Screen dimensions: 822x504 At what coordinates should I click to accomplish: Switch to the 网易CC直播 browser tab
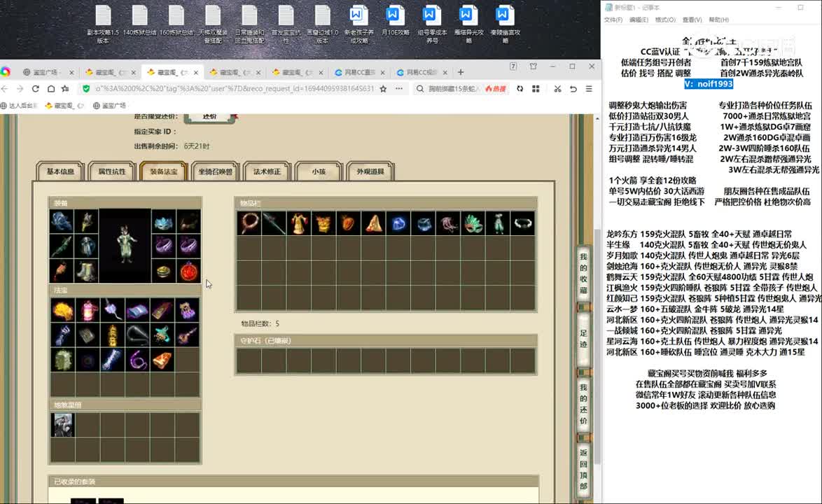[360, 72]
